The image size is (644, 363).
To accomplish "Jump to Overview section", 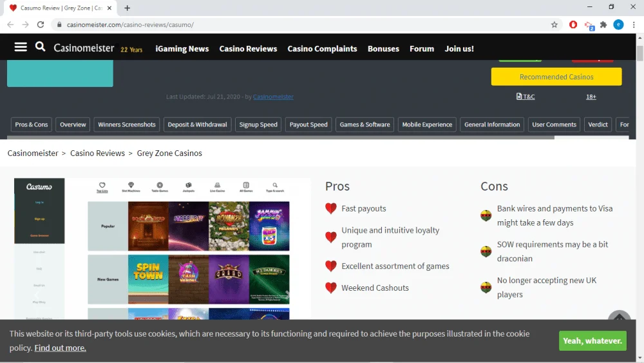I will 73,124.
